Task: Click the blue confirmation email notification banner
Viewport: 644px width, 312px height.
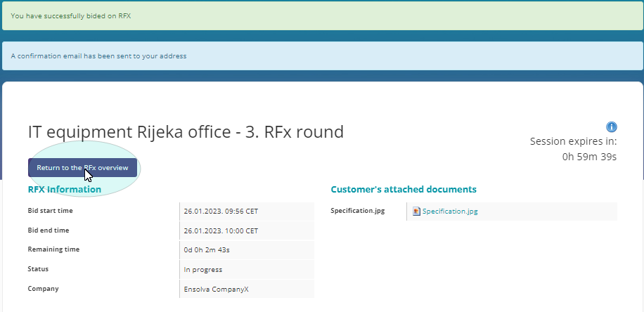Action: 322,56
